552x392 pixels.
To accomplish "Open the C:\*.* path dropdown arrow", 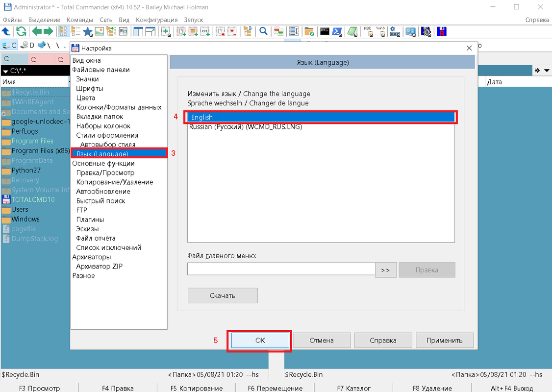I will click(5, 71).
